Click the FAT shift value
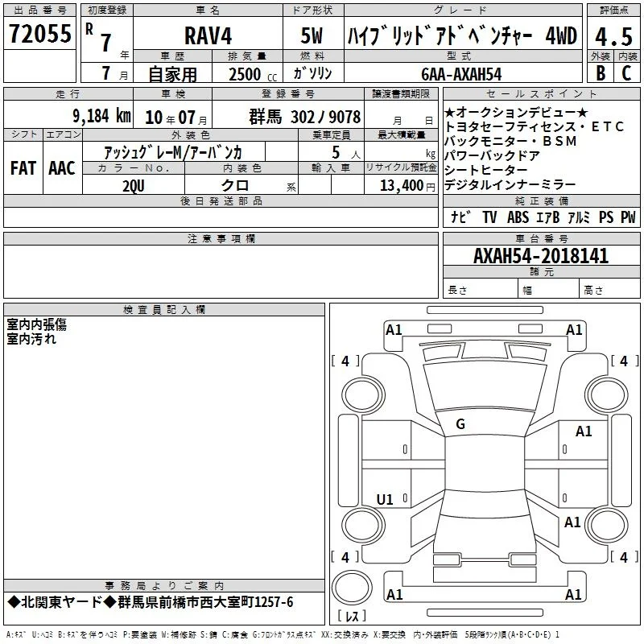Image resolution: width=644 pixels, height=644 pixels. pos(23,168)
